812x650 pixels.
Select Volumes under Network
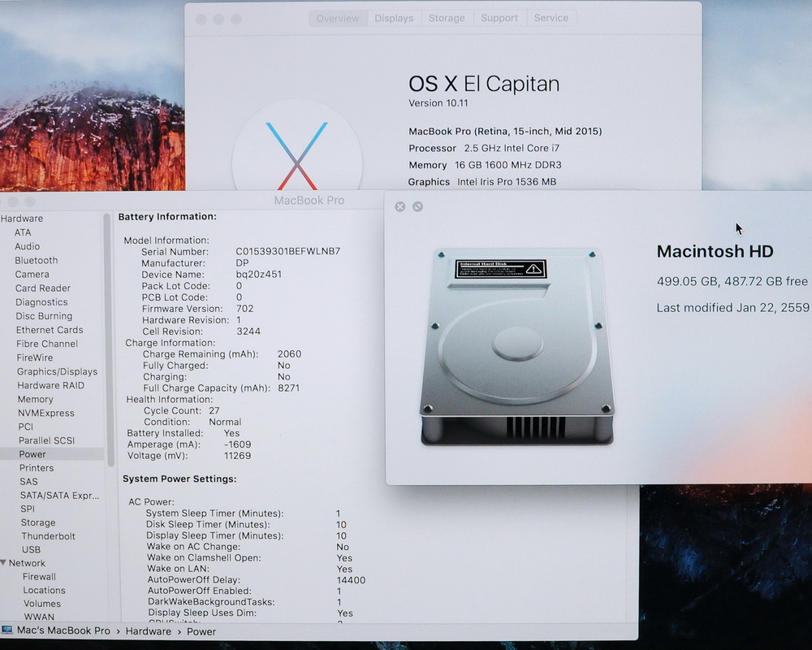click(42, 604)
